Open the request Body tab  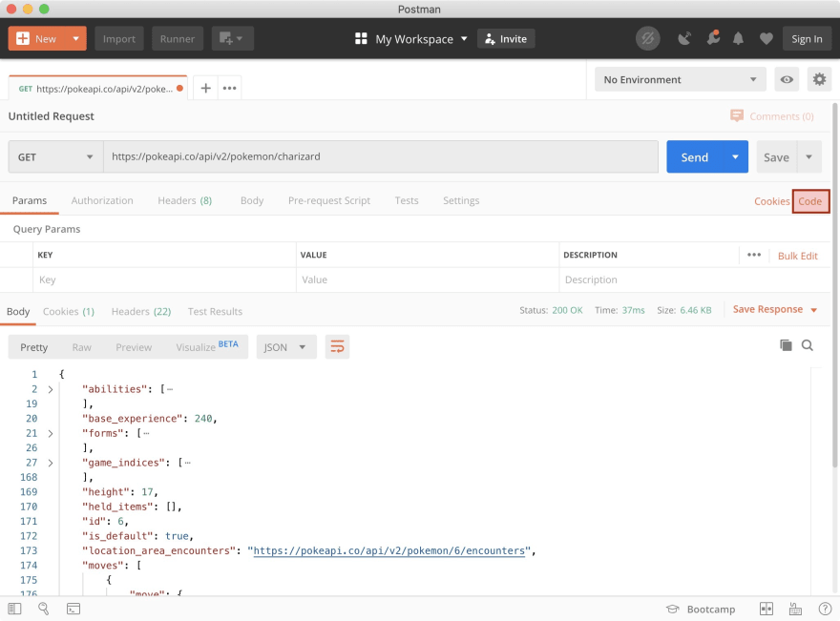[252, 200]
